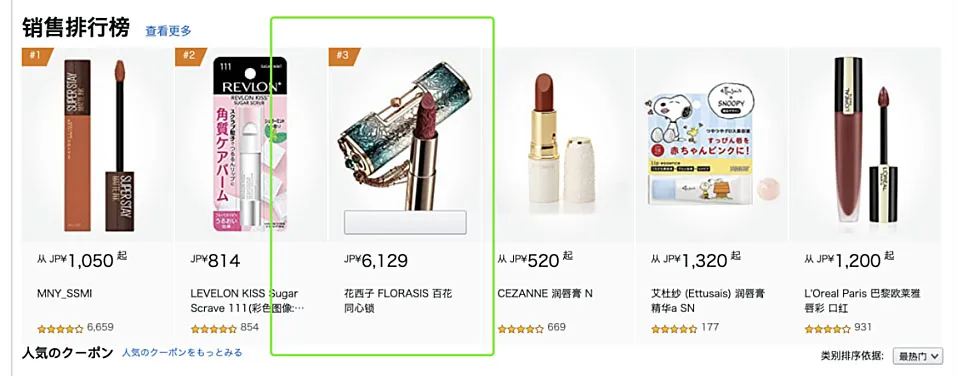Select the L'Oreal lip color image

click(865, 139)
